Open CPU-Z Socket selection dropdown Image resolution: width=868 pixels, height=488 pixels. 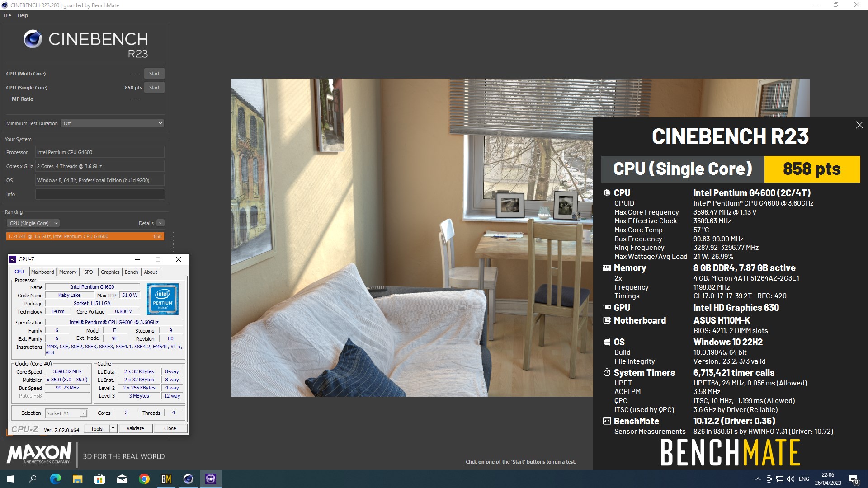click(66, 413)
